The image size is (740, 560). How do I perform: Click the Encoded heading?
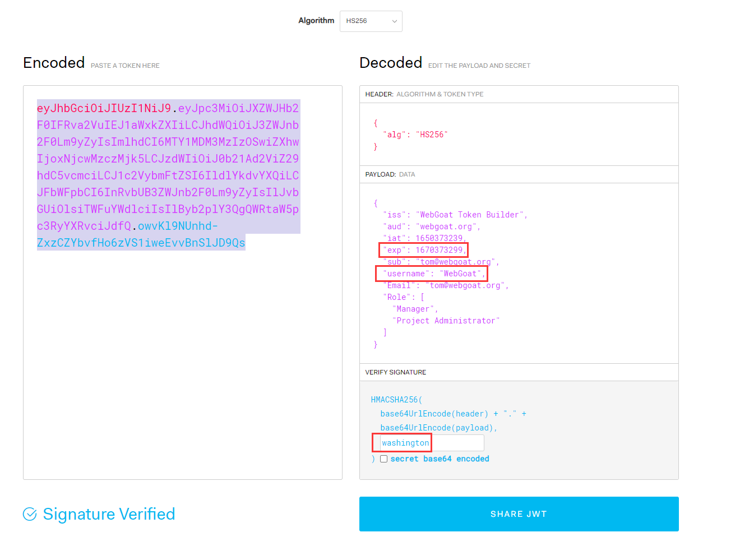pyautogui.click(x=54, y=62)
